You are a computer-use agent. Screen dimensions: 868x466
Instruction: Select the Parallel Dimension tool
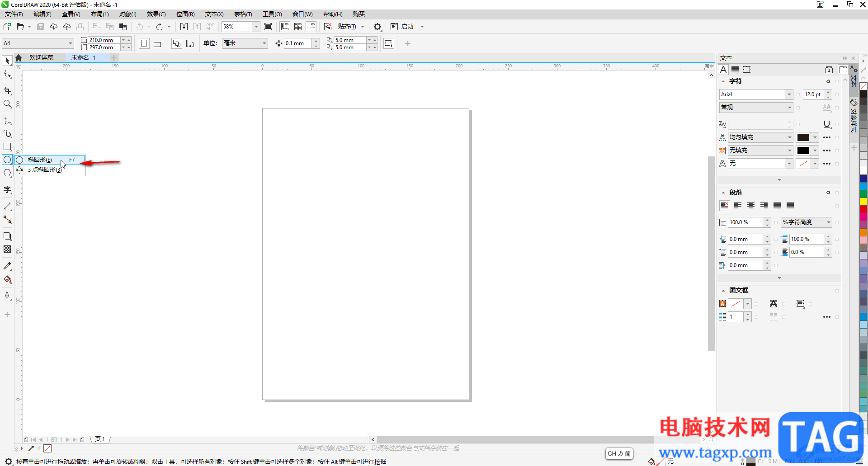(x=7, y=207)
